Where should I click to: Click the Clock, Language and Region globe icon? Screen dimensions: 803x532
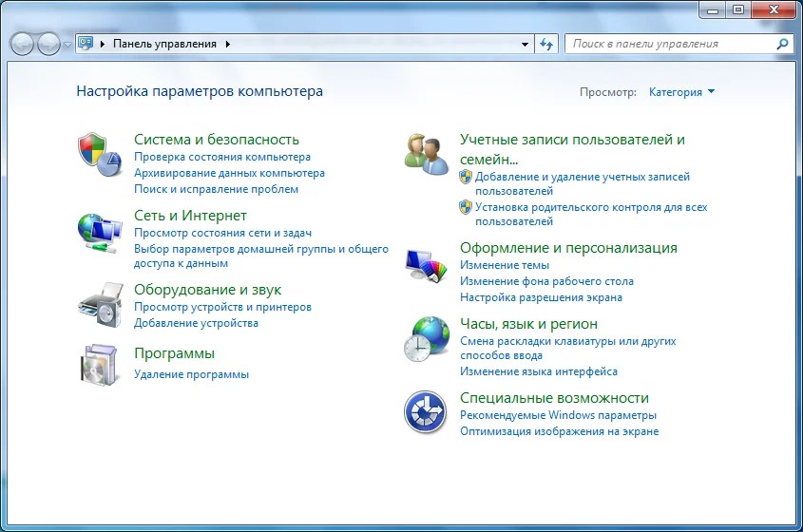(426, 338)
